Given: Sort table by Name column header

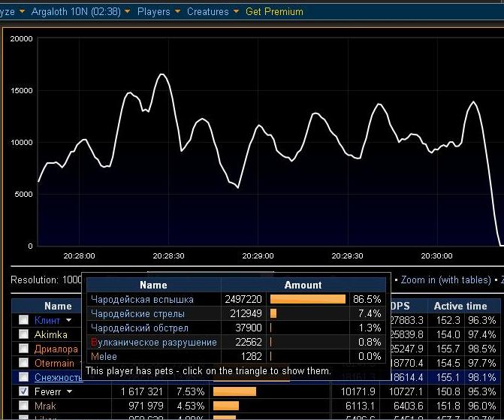Looking at the screenshot, I should [58, 306].
